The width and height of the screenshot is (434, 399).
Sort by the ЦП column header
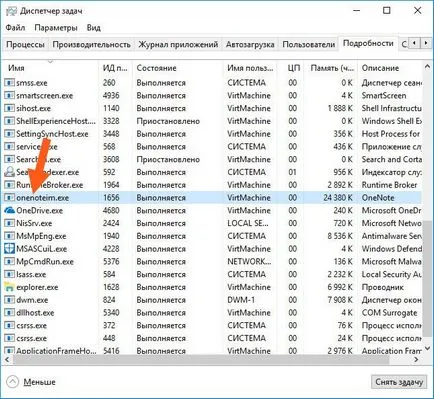point(290,68)
